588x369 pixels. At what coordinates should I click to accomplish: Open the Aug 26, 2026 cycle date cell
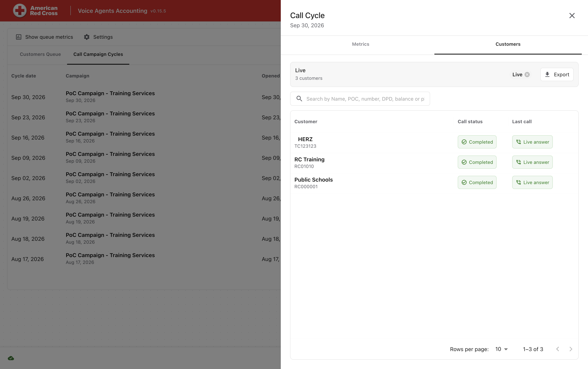pyautogui.click(x=28, y=198)
